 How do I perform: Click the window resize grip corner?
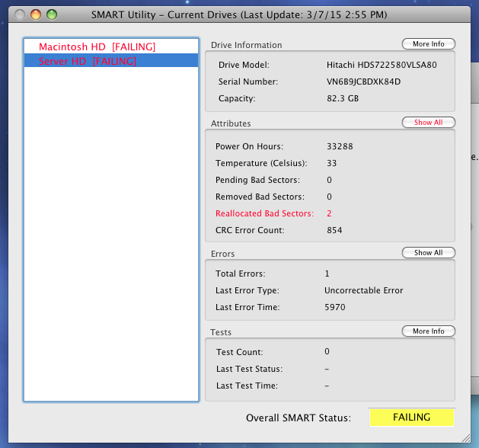click(466, 438)
